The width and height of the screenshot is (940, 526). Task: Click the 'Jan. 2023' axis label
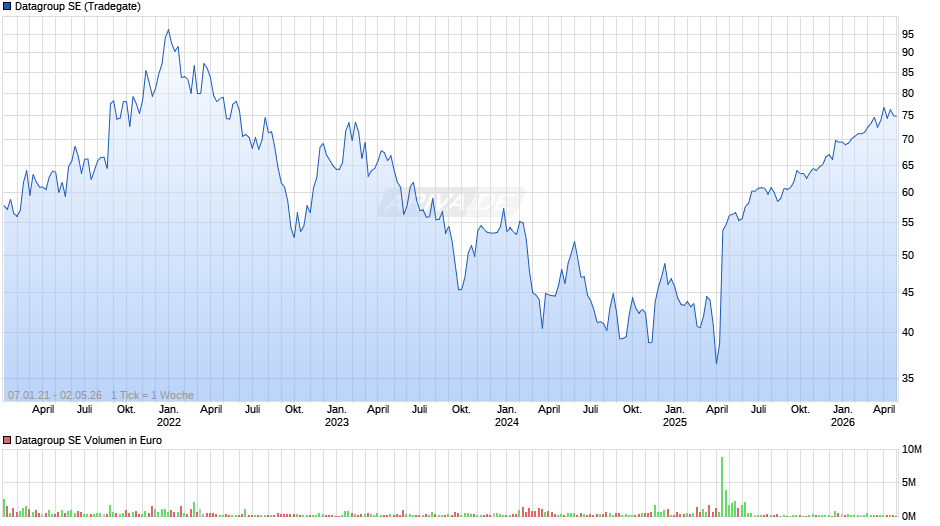click(x=336, y=416)
